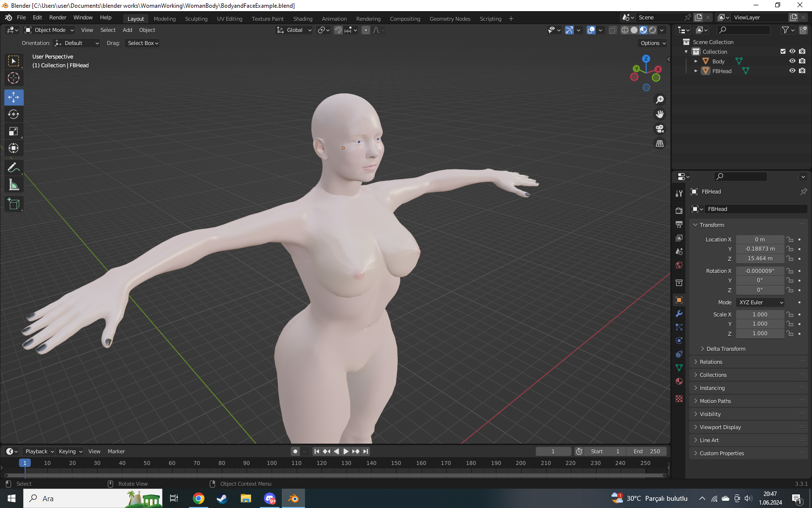Open the Global transform orientation dropdown
Viewport: 812px width, 508px height.
click(x=294, y=30)
